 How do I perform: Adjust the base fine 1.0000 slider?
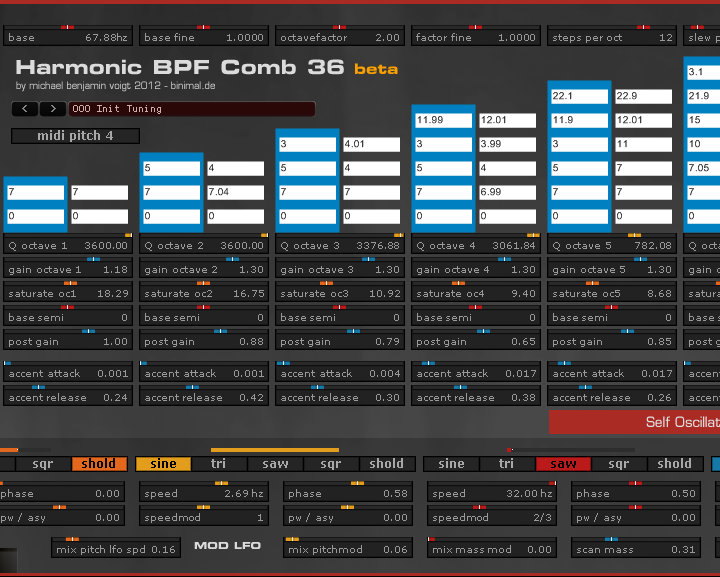pyautogui.click(x=204, y=36)
